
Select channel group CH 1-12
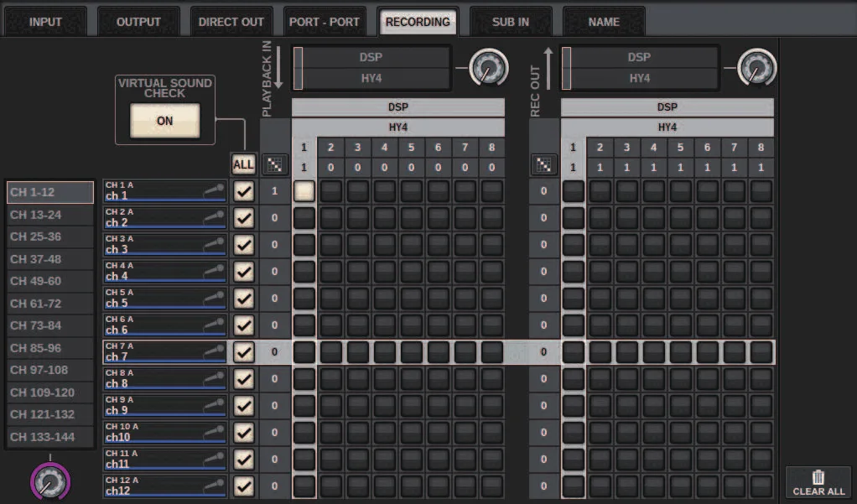tap(49, 192)
